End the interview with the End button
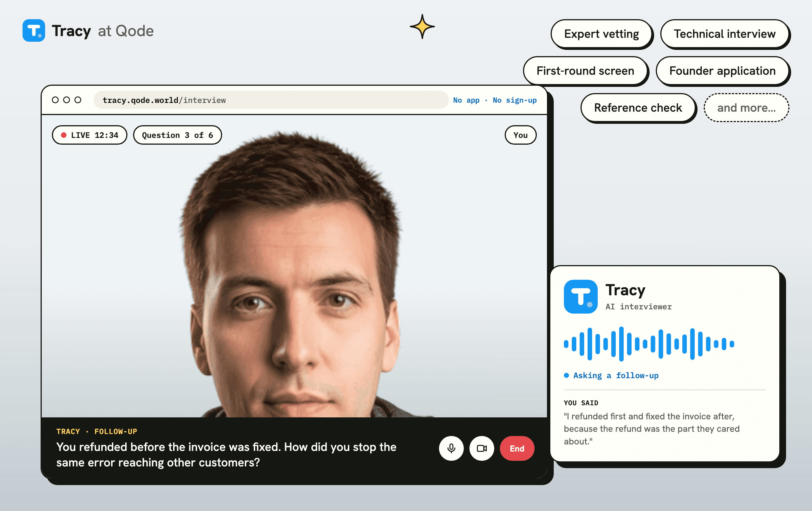 517,448
